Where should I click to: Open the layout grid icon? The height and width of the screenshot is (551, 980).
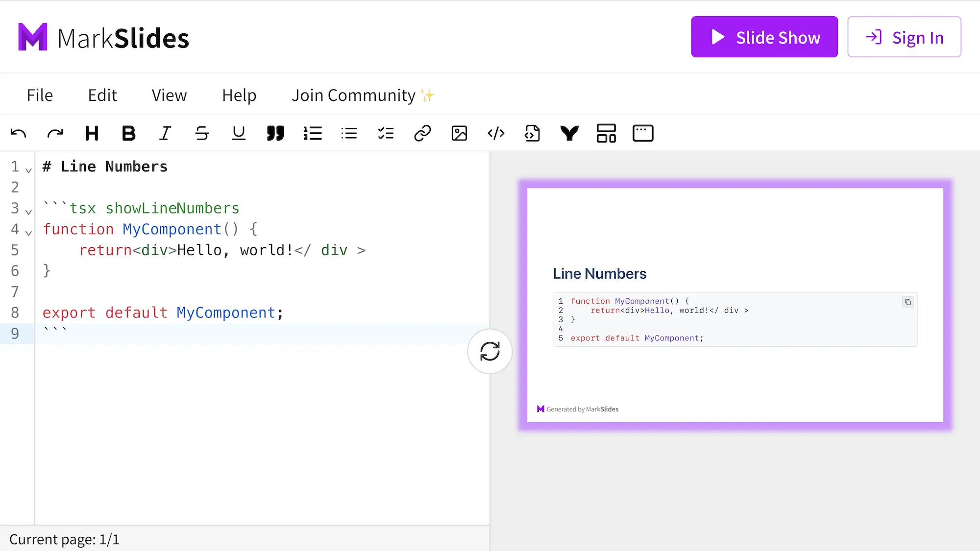pyautogui.click(x=606, y=133)
